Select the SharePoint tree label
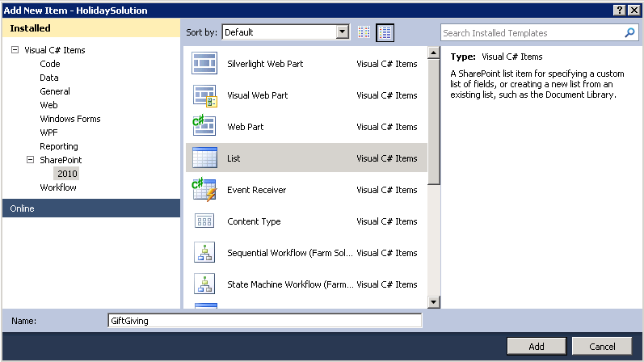This screenshot has width=644, height=362. tap(61, 160)
